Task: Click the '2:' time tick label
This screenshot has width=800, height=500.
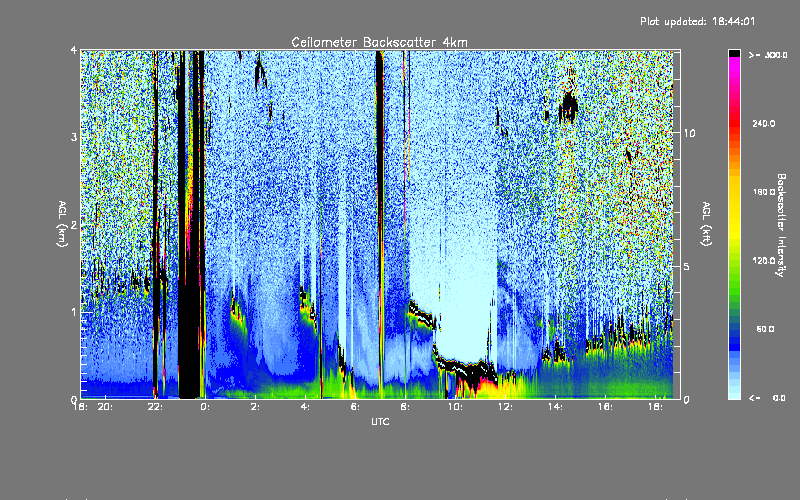Action: click(255, 407)
